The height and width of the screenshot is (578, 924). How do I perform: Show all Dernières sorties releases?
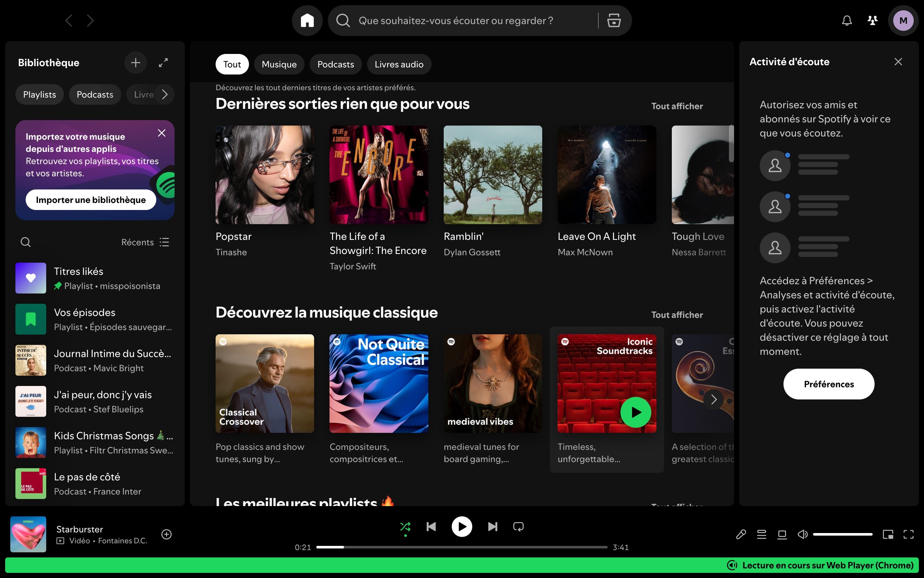pyautogui.click(x=677, y=106)
